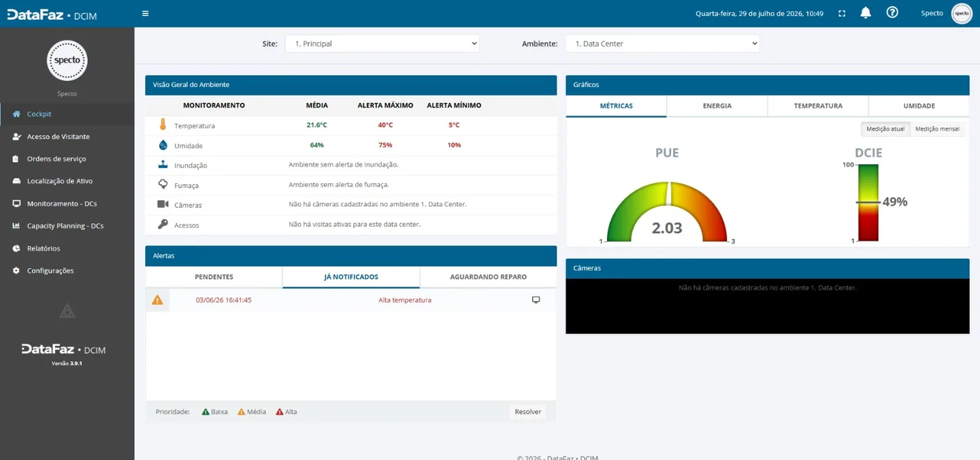Click the Capacity Planning chart icon
The width and height of the screenshot is (980, 460).
tap(16, 226)
